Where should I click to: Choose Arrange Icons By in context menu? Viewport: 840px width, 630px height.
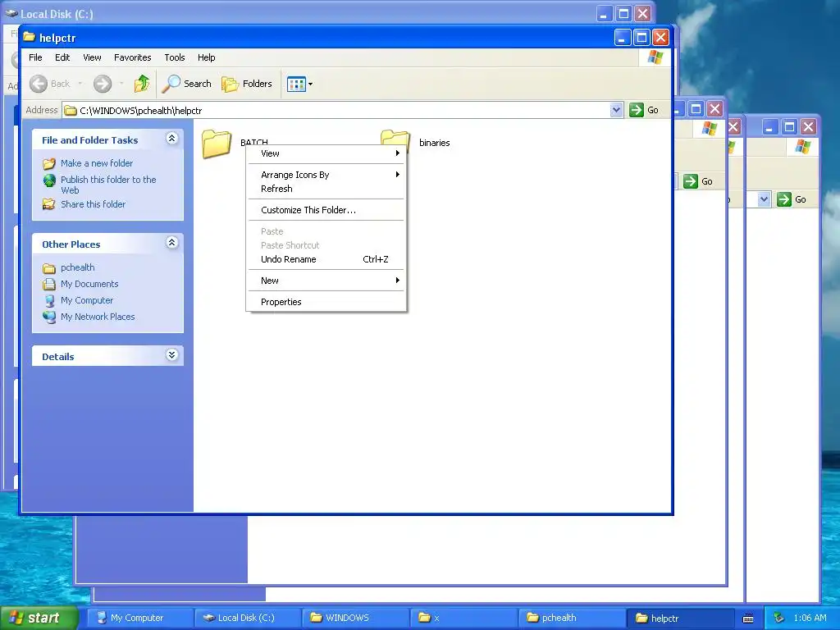(x=326, y=175)
